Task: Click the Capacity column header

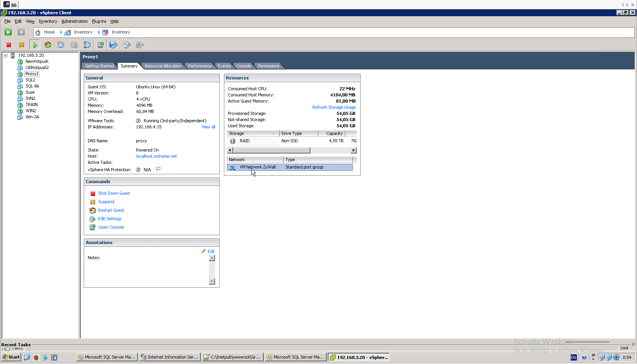Action: coord(332,134)
